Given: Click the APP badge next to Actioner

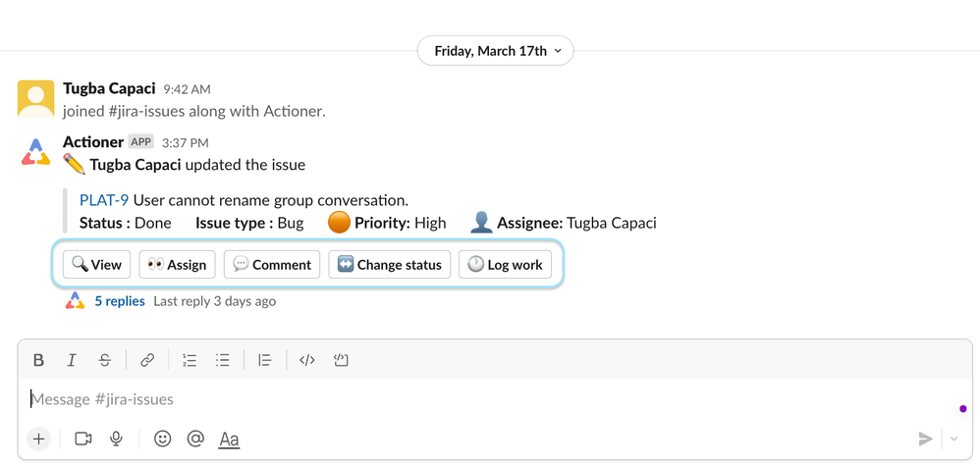Looking at the screenshot, I should pyautogui.click(x=141, y=142).
